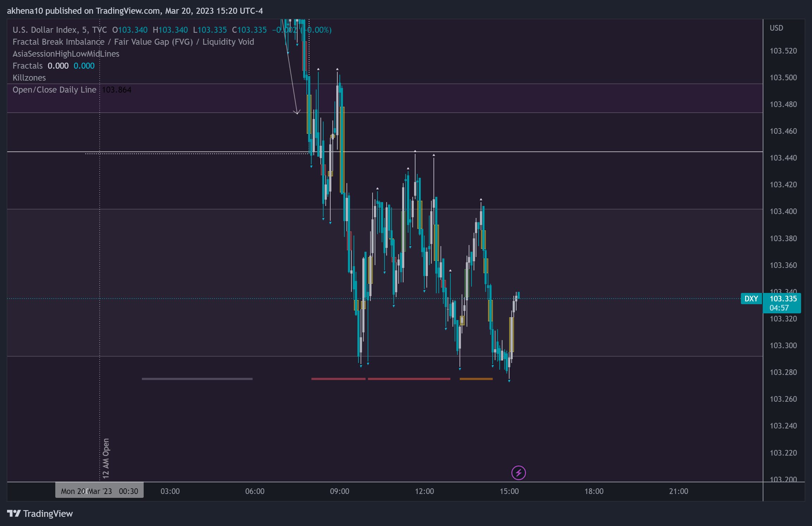Viewport: 812px width, 526px height.
Task: Click the Killzones indicator label
Action: pos(29,78)
